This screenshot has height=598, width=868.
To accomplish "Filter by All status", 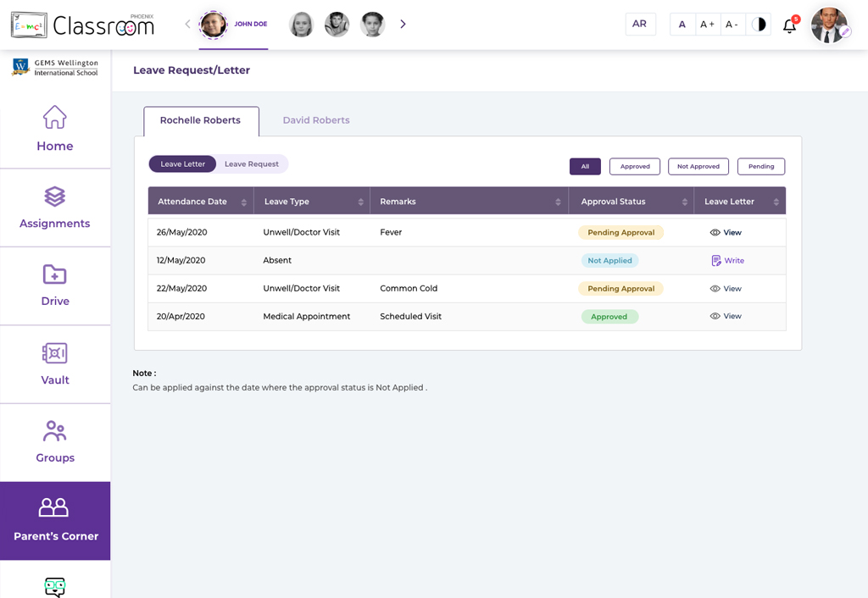I will pos(585,167).
